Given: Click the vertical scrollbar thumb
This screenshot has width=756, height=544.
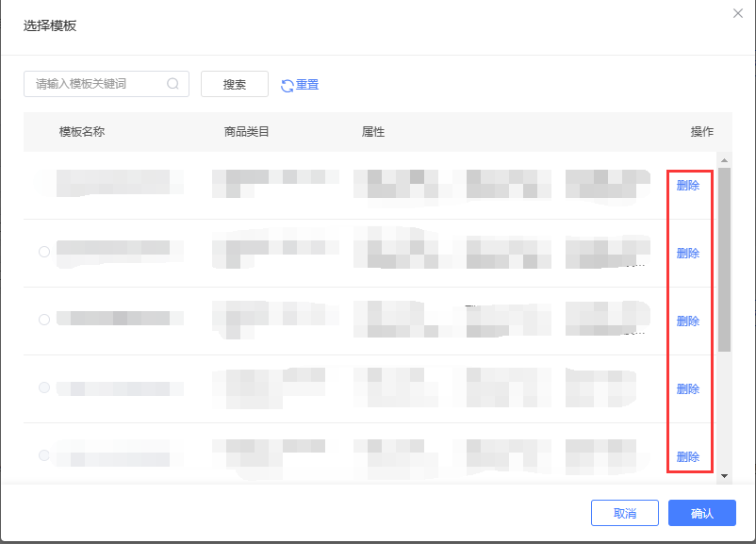Looking at the screenshot, I should click(x=724, y=259).
